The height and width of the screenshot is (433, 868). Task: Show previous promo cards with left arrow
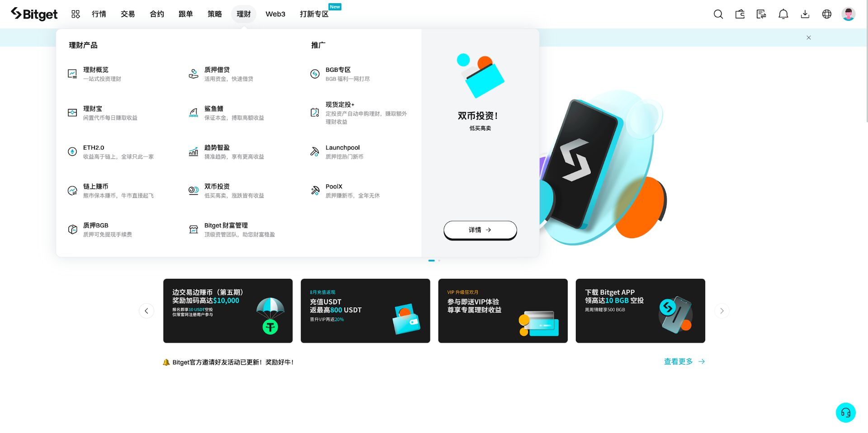[x=146, y=311]
